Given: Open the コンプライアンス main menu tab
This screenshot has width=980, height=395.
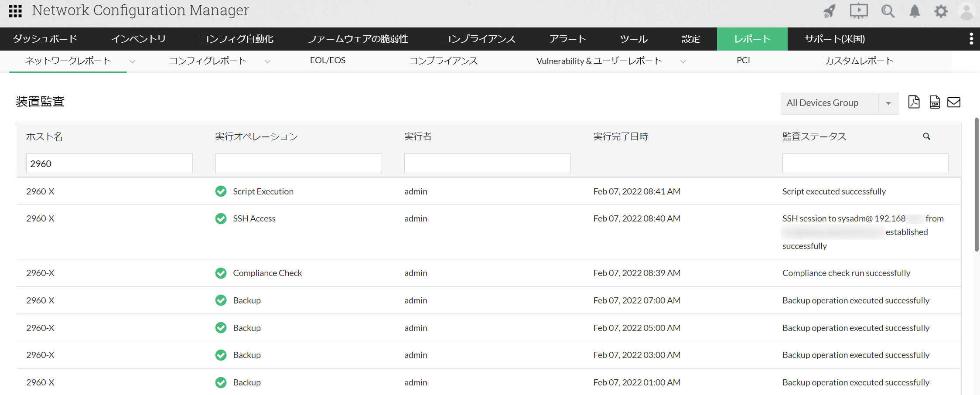Looking at the screenshot, I should pos(478,39).
